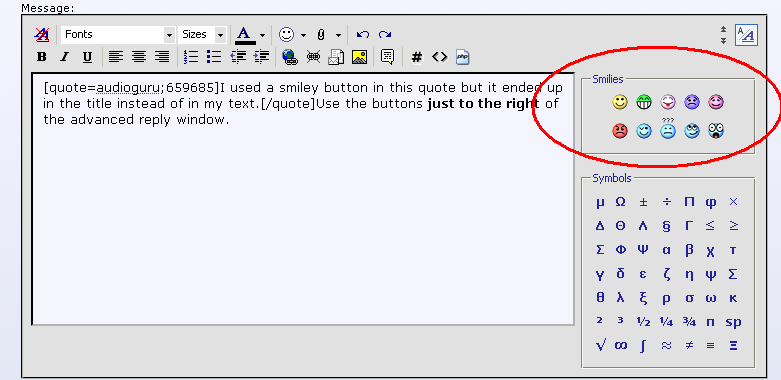Insert an email link
This screenshot has height=380, width=781.
[x=336, y=57]
